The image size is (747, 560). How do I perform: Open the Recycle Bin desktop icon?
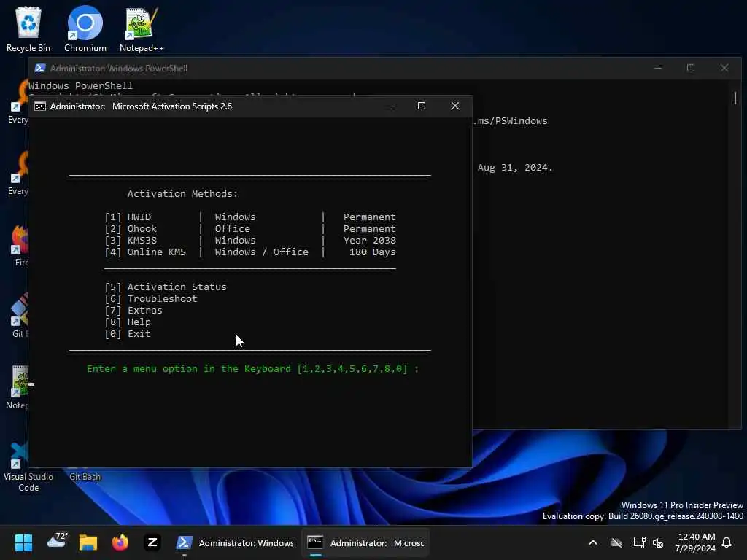[x=28, y=29]
